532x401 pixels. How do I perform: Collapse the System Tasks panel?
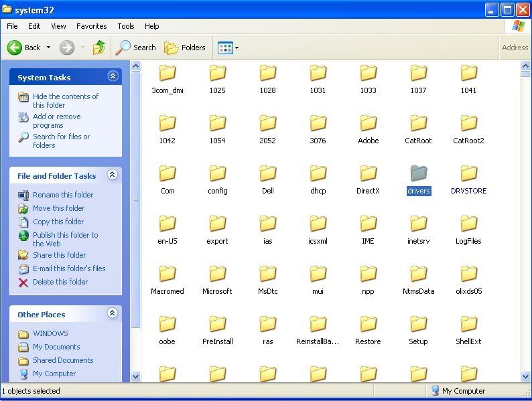pyautogui.click(x=113, y=77)
